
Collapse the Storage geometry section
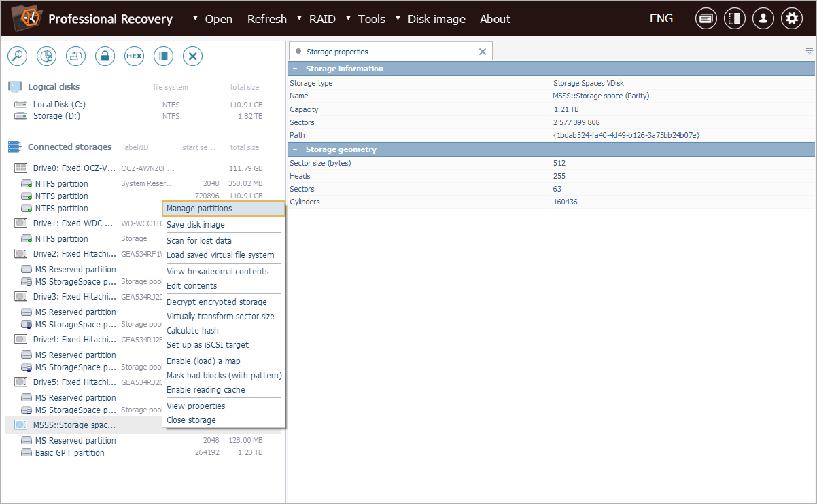click(x=295, y=149)
